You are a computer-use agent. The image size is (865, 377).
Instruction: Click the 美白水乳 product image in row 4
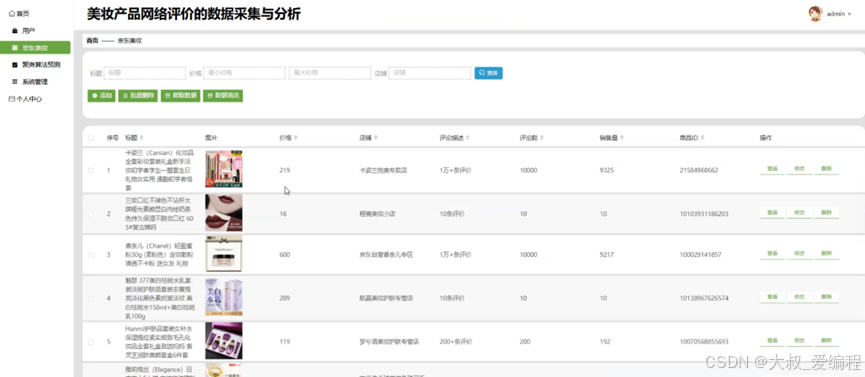click(x=224, y=298)
